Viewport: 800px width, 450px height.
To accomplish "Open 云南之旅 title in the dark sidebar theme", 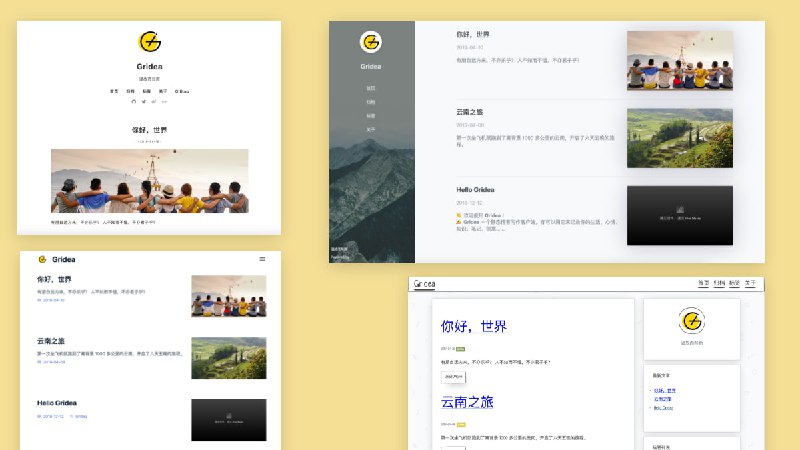I will tap(470, 112).
